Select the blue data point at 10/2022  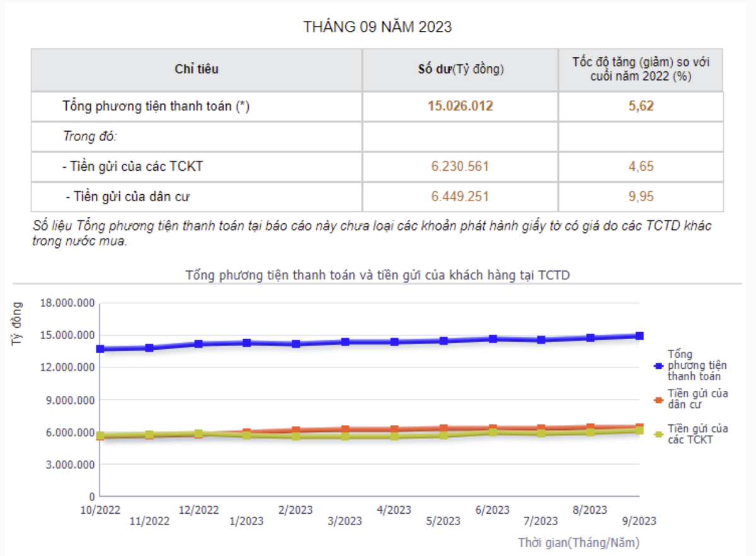[100, 349]
